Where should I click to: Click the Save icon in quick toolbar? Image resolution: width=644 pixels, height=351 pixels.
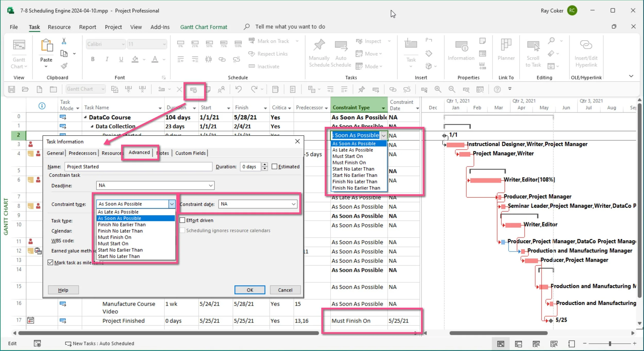pyautogui.click(x=12, y=89)
